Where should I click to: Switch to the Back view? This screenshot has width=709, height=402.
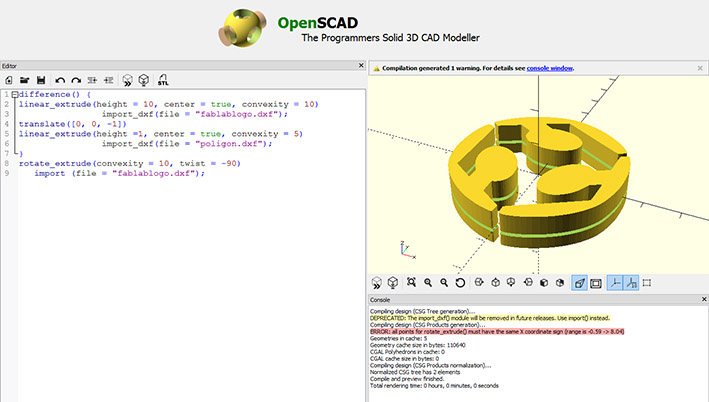(x=560, y=283)
